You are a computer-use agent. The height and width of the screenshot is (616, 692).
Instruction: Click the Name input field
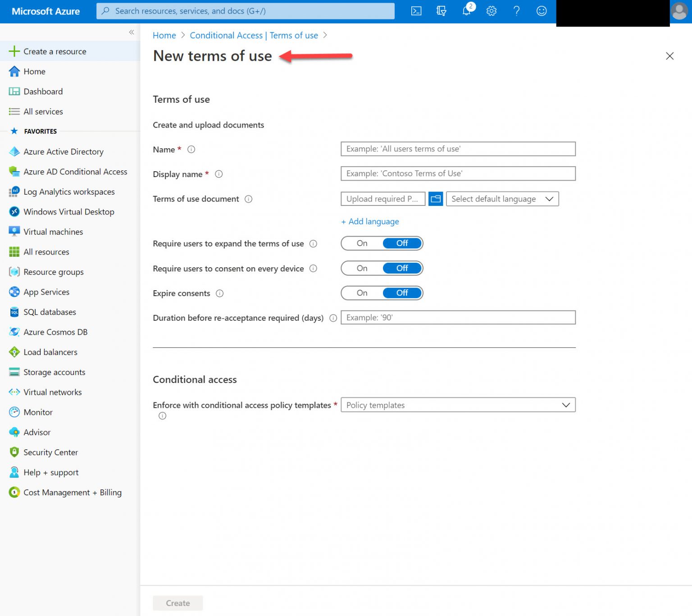(x=458, y=149)
